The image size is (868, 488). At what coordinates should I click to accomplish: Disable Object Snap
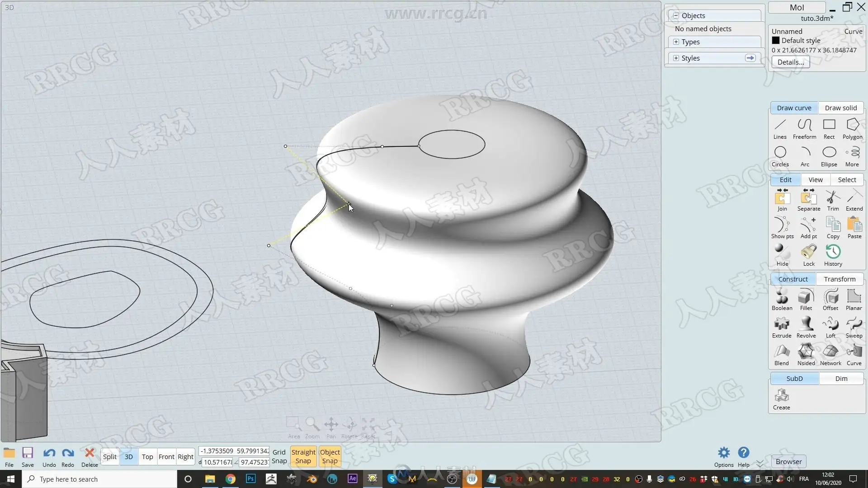[x=330, y=456]
